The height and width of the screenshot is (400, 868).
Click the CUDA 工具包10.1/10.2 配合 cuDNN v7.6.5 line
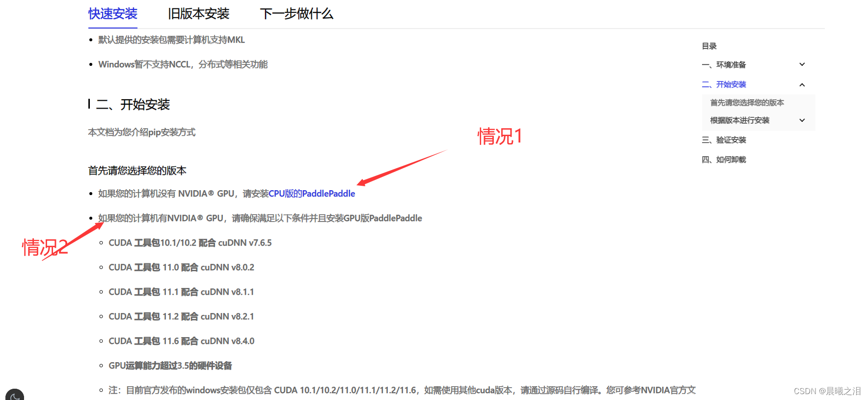(190, 243)
